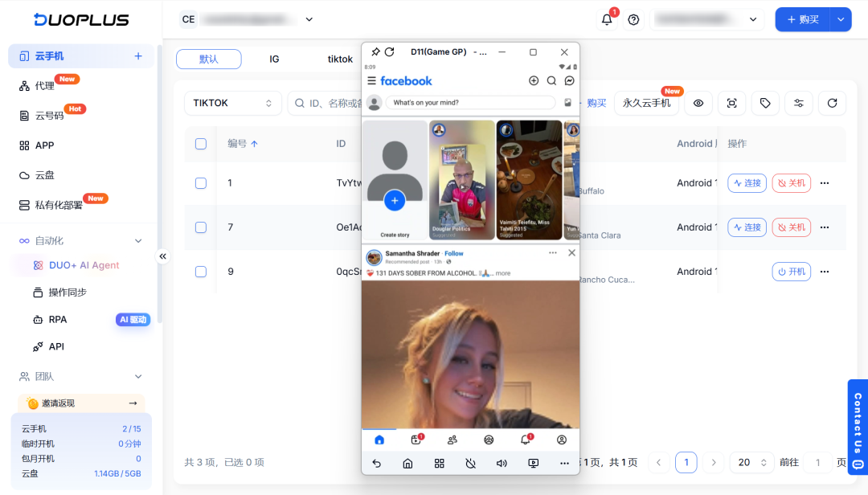Viewport: 868px width, 495px height.
Task: Open 云手机 in the sidebar
Action: coord(81,56)
